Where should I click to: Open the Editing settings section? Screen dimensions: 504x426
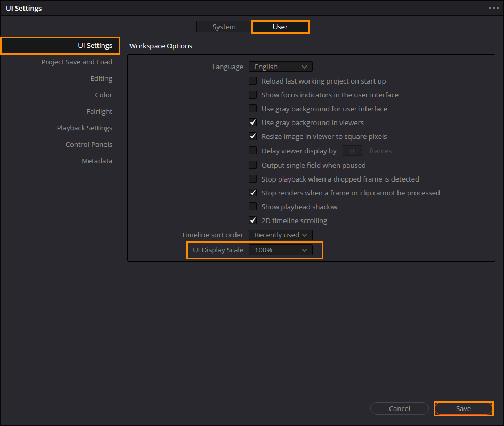pyautogui.click(x=101, y=79)
